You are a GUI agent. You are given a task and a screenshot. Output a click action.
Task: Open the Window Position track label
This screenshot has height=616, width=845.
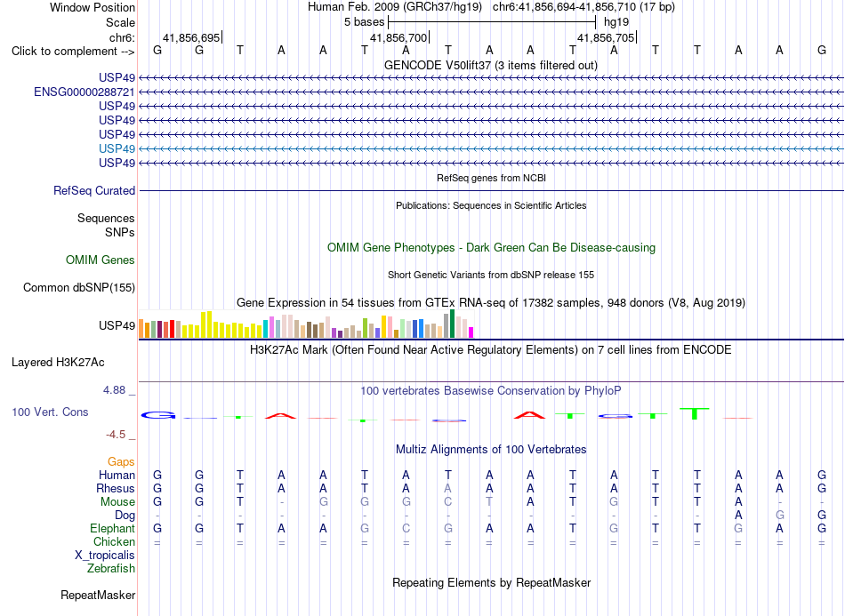93,7
